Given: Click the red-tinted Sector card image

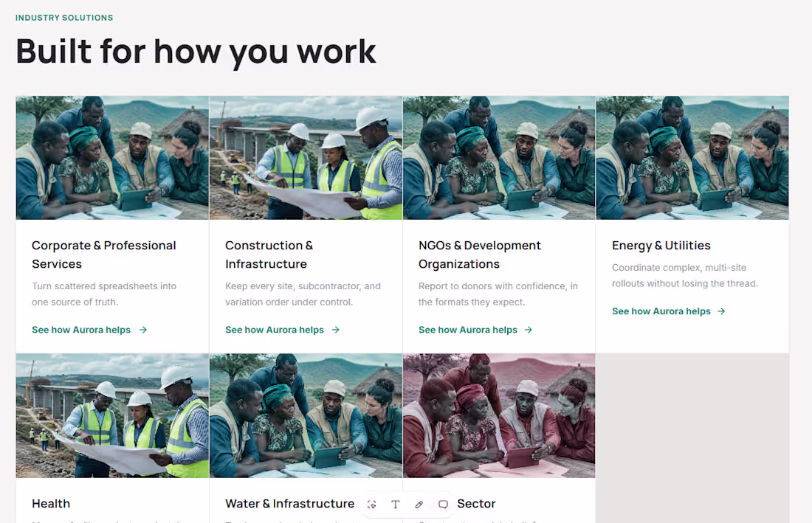Looking at the screenshot, I should point(499,415).
